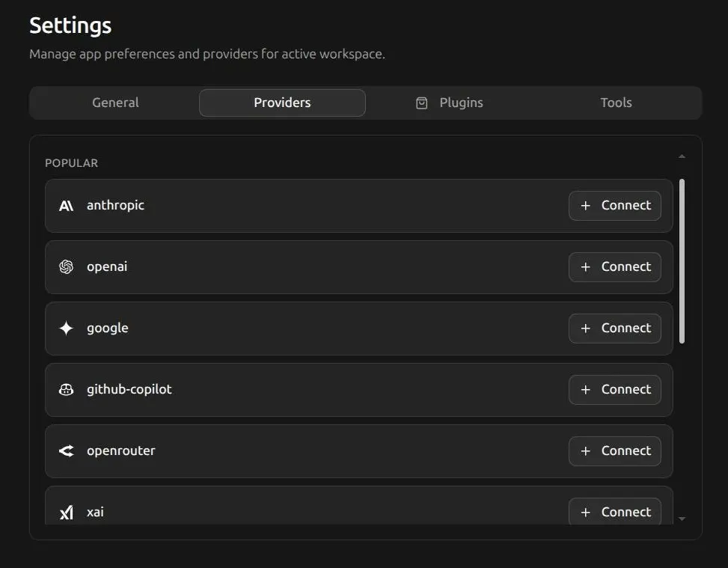Switch to the General tab

tap(115, 103)
